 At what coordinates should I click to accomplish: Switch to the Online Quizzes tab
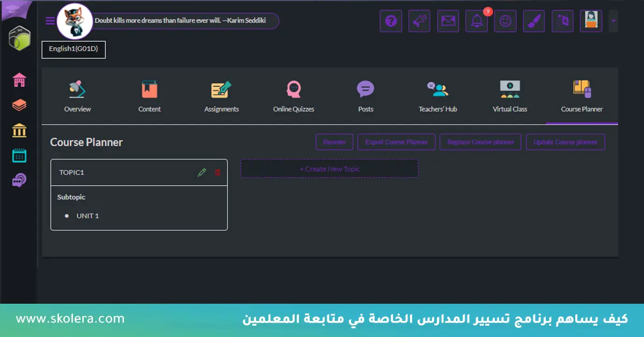pyautogui.click(x=293, y=97)
